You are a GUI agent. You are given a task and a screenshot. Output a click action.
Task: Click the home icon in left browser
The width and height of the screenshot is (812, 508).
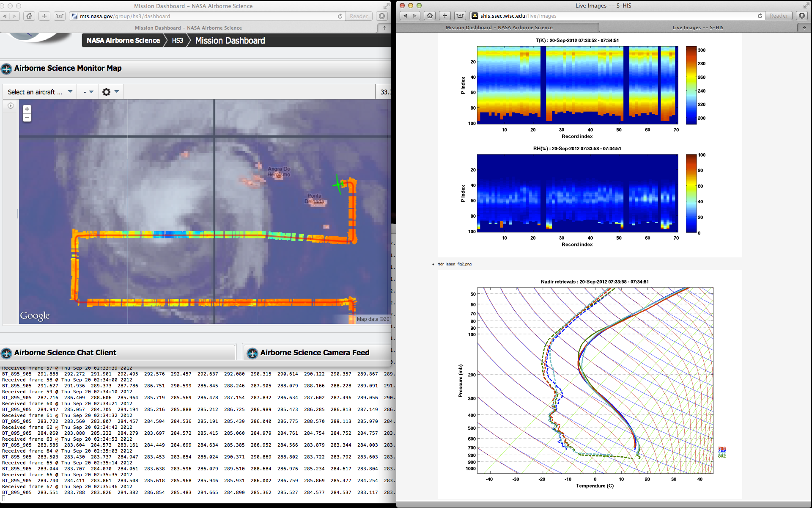coord(29,16)
